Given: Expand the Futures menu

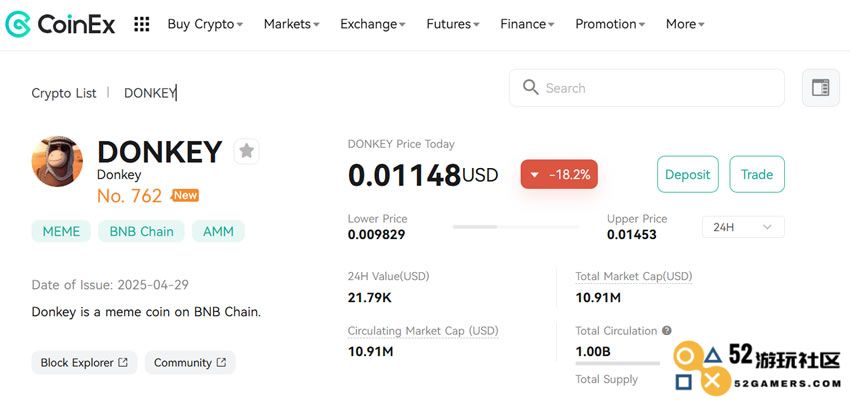Looking at the screenshot, I should click(453, 24).
